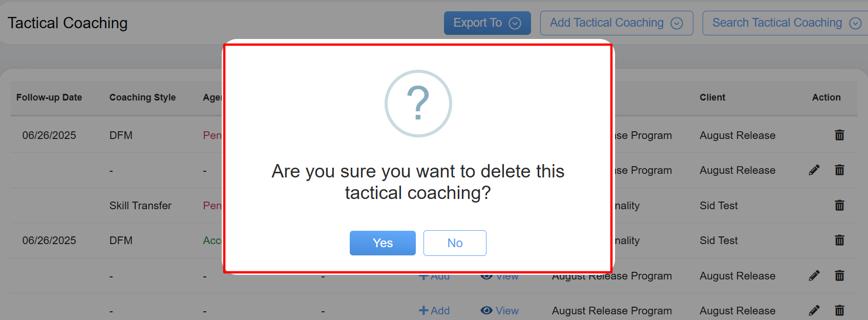Click the trash icon in the fifth row
This screenshot has height=320, width=868.
pos(839,276)
